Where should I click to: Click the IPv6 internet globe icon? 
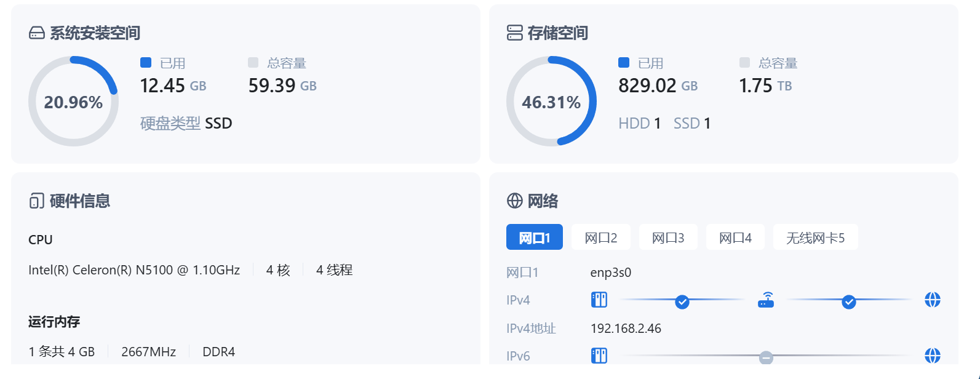[x=933, y=356]
